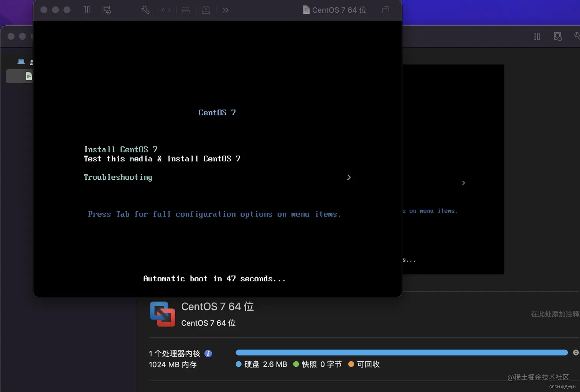Click the CentOS 7 64 位 document title icon
This screenshot has height=392, width=580.
[306, 10]
